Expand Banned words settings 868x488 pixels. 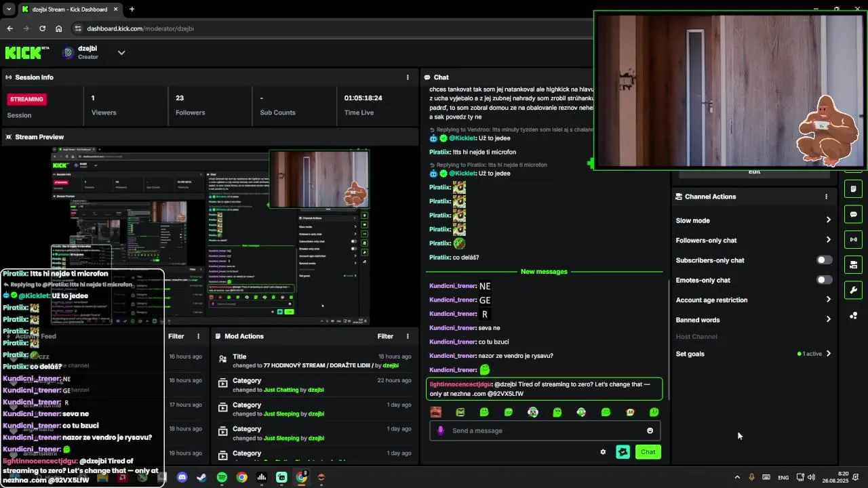(829, 320)
